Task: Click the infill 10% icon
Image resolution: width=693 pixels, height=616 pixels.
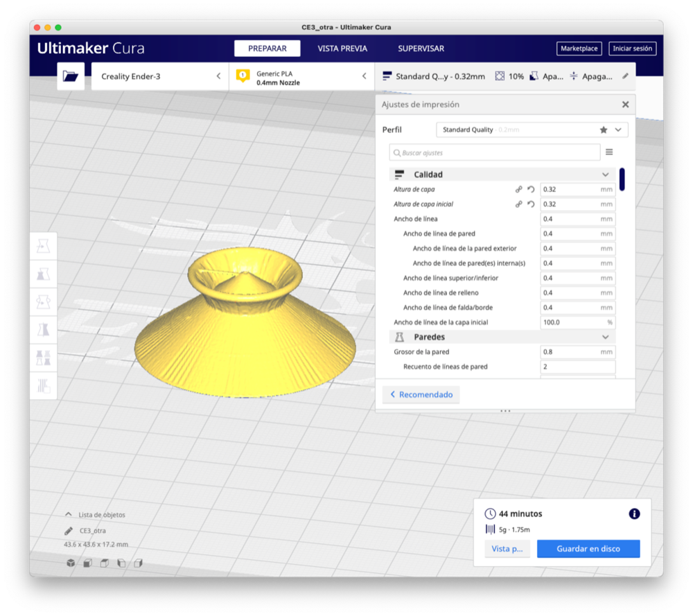Action: pos(500,76)
